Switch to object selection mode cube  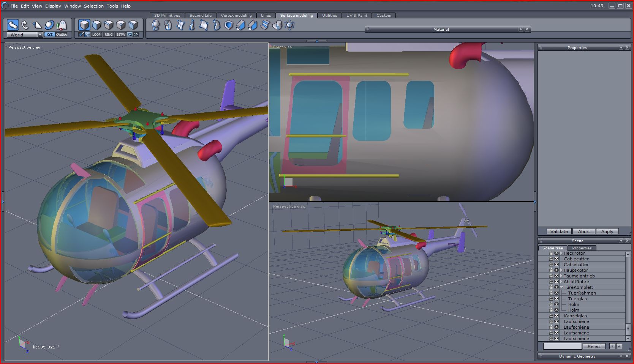[84, 25]
